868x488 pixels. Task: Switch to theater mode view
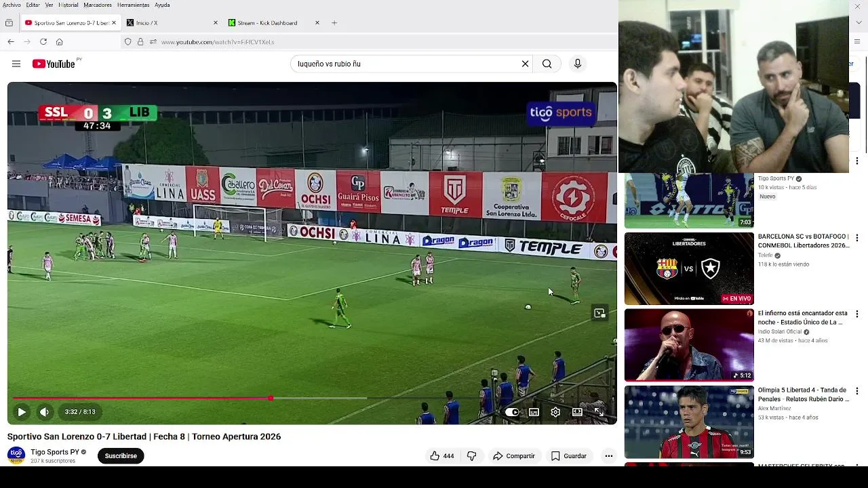tap(577, 412)
